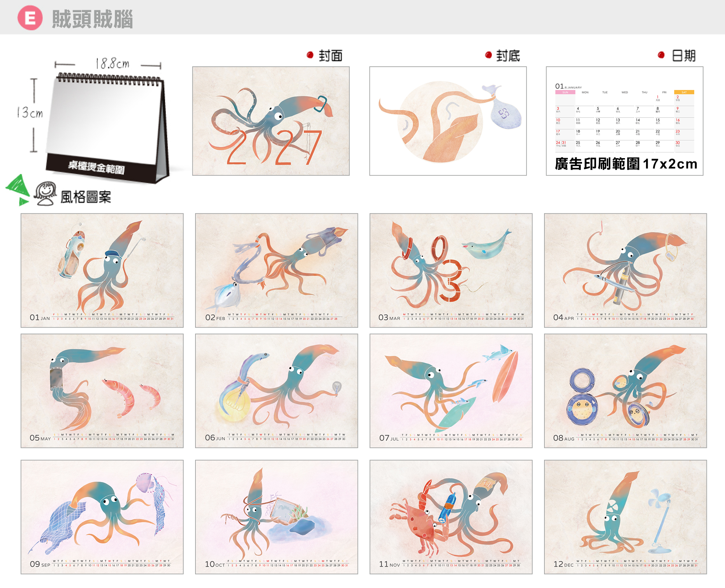This screenshot has height=588, width=725.
Task: Select the 12 DEC fan squid page
Action: pyautogui.click(x=625, y=517)
